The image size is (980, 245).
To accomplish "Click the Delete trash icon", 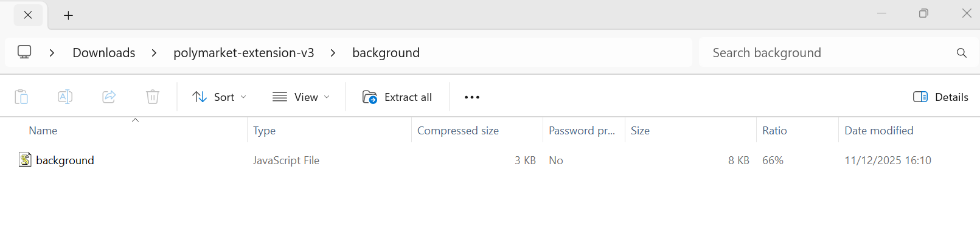I will coord(153,97).
